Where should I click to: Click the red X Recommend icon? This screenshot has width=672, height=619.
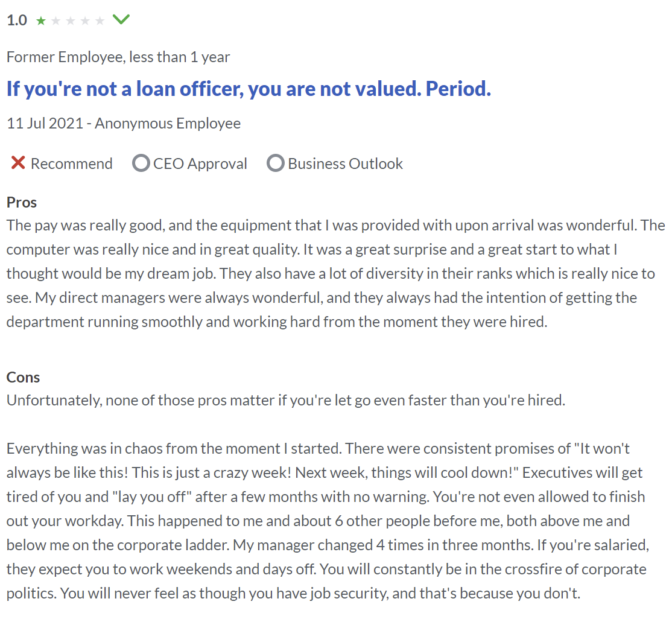pos(18,163)
